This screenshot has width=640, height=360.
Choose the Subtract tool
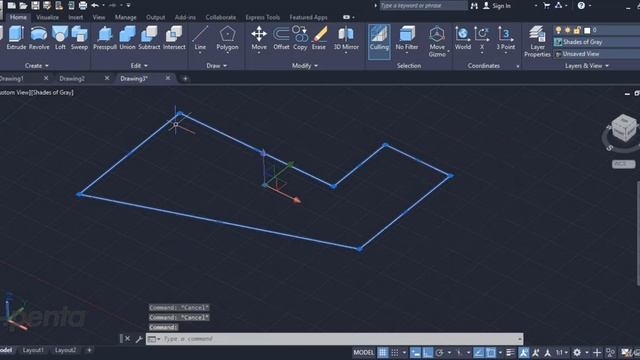(x=149, y=38)
